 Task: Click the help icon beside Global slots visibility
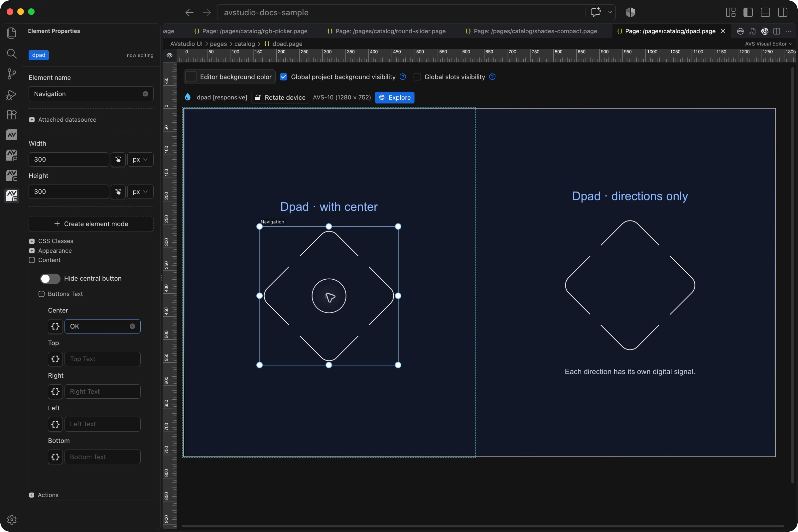point(492,77)
